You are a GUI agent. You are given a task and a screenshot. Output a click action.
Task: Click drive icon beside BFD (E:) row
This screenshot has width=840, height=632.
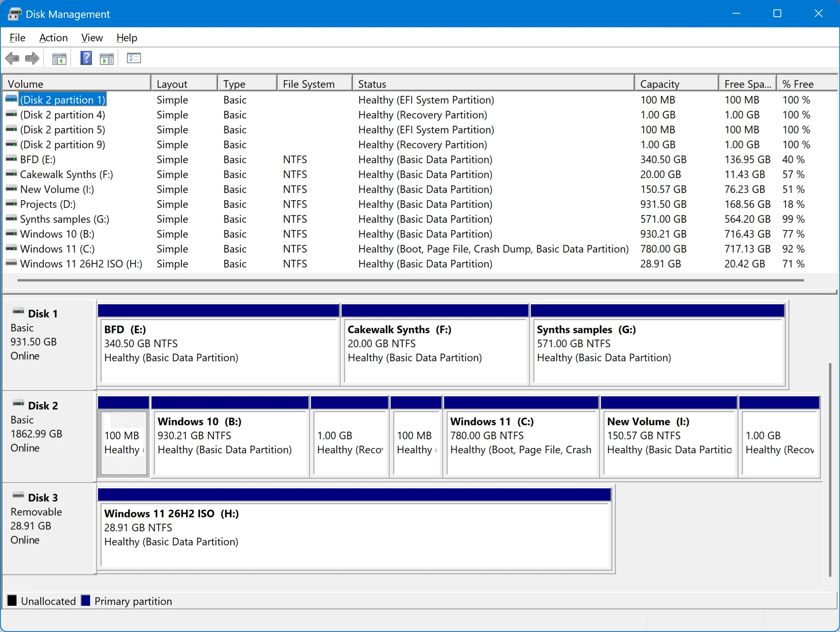tap(11, 159)
